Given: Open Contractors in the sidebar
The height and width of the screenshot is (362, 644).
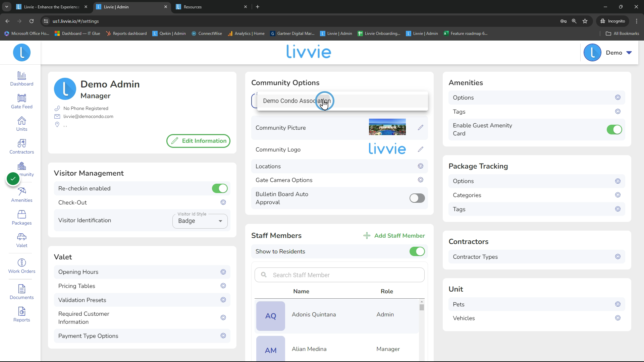Looking at the screenshot, I should point(21,147).
